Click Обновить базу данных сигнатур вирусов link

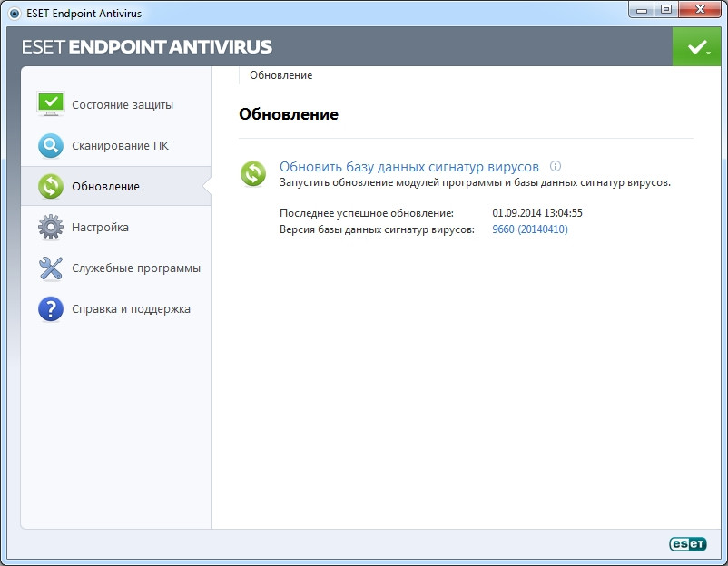pyautogui.click(x=409, y=167)
